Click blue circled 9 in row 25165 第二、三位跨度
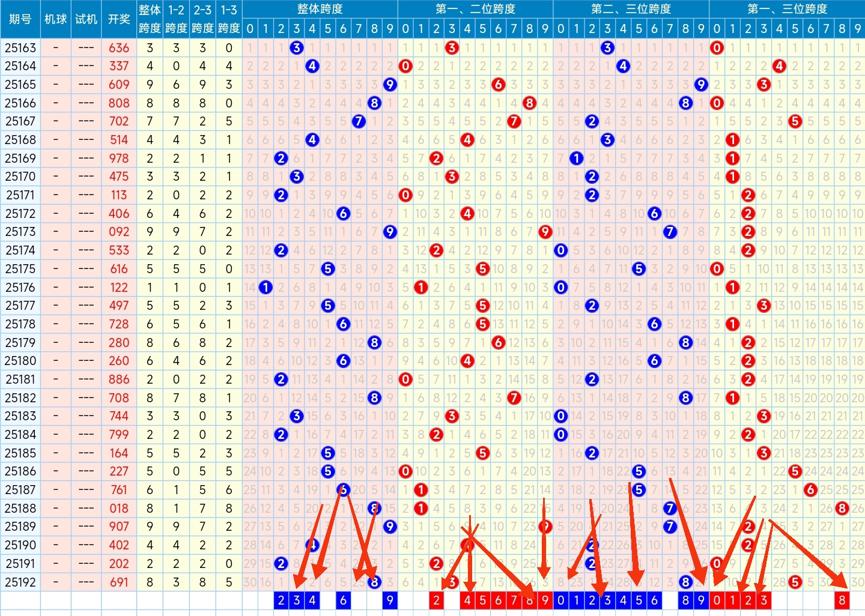865x616 pixels. [x=701, y=85]
